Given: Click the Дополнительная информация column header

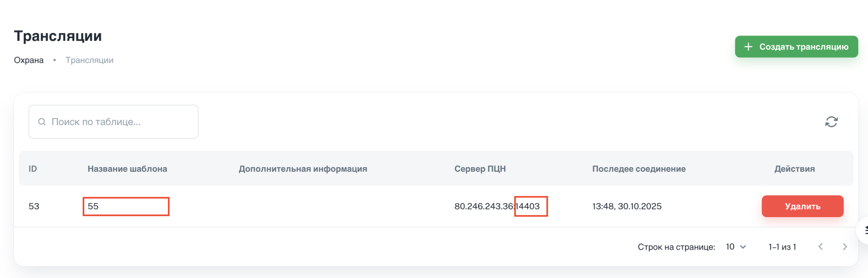Looking at the screenshot, I should (x=303, y=169).
